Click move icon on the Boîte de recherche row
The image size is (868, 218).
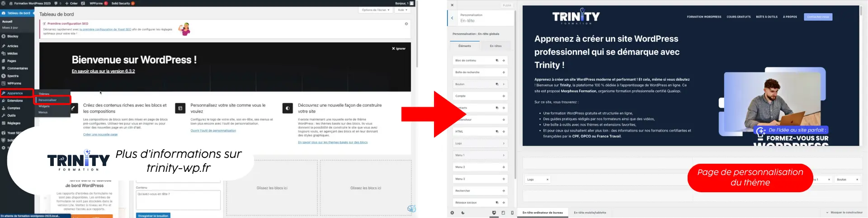[x=504, y=72]
